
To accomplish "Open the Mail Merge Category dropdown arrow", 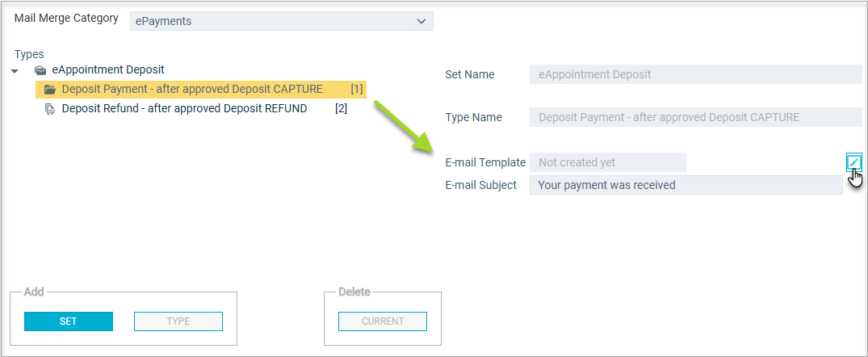I will [x=421, y=21].
